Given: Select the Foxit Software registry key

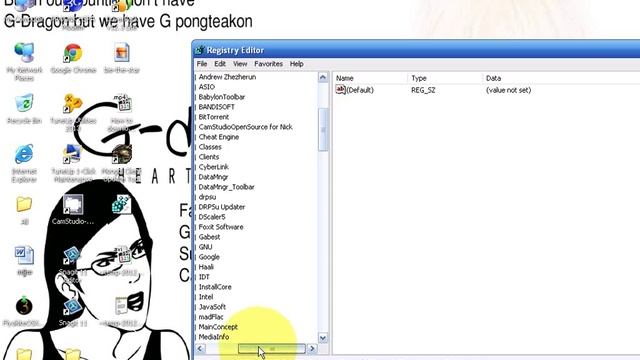Looking at the screenshot, I should click(x=221, y=227).
